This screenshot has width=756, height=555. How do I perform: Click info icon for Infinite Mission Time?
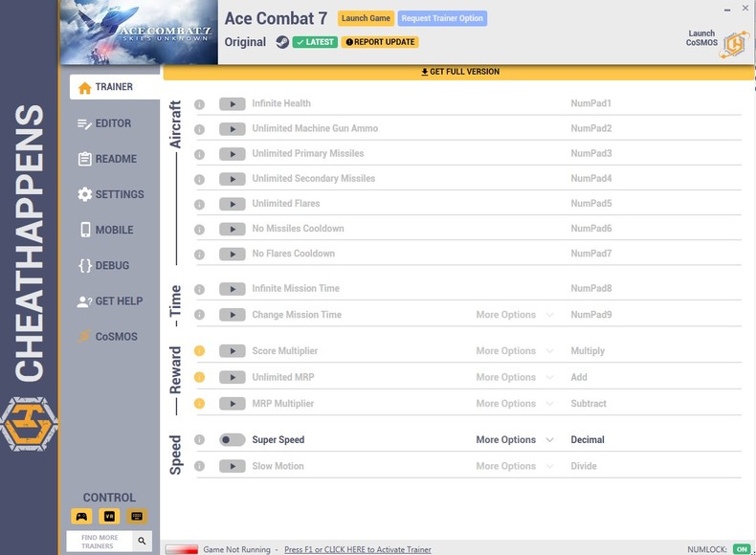click(199, 289)
